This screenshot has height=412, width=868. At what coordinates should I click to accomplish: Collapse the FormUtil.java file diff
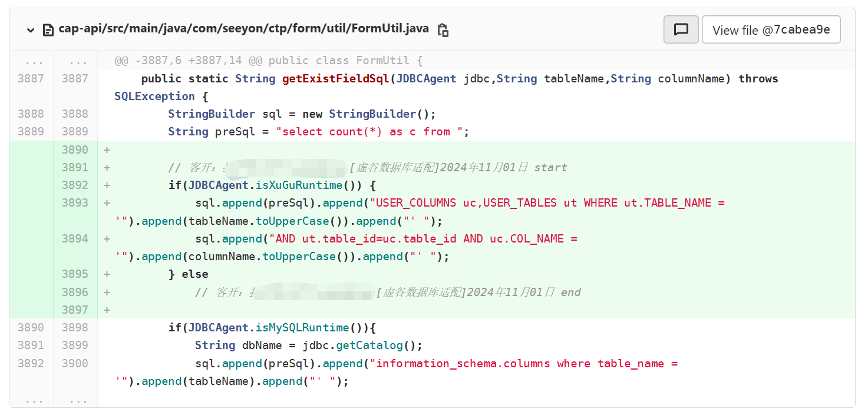[31, 30]
